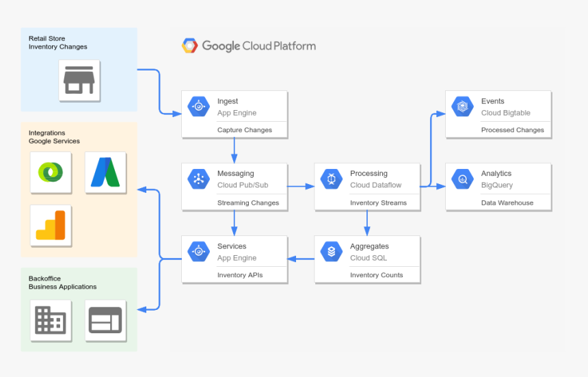Screen dimensions: 588x377
Task: Select the "Streaming Changes" label
Action: (248, 203)
